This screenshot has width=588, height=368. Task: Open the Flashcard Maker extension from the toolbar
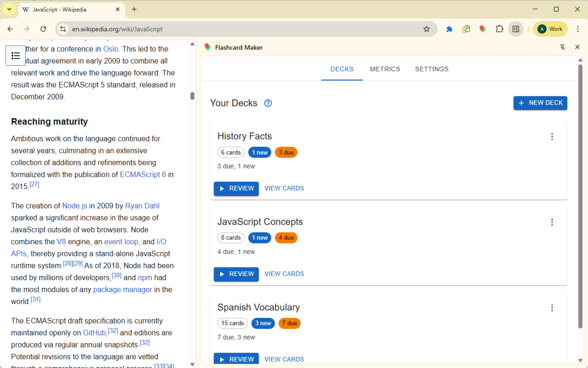(482, 29)
